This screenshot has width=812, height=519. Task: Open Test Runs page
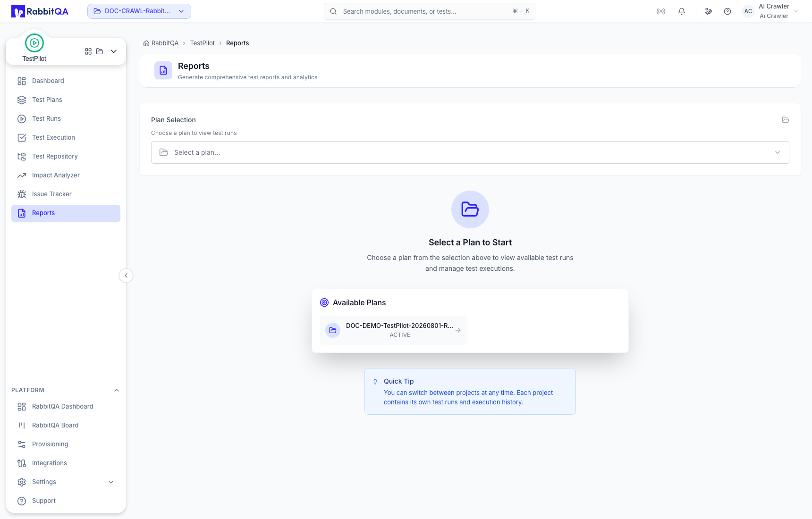[x=66, y=119]
